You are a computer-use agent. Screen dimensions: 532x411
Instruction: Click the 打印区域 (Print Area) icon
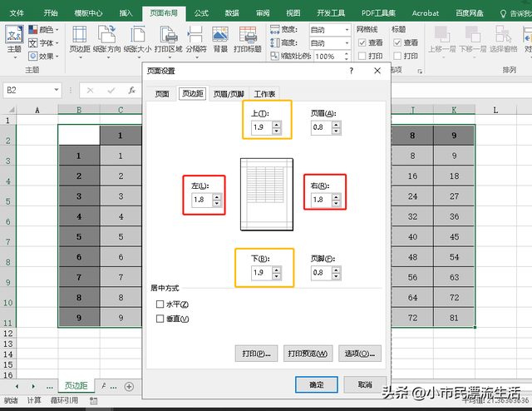(167, 39)
